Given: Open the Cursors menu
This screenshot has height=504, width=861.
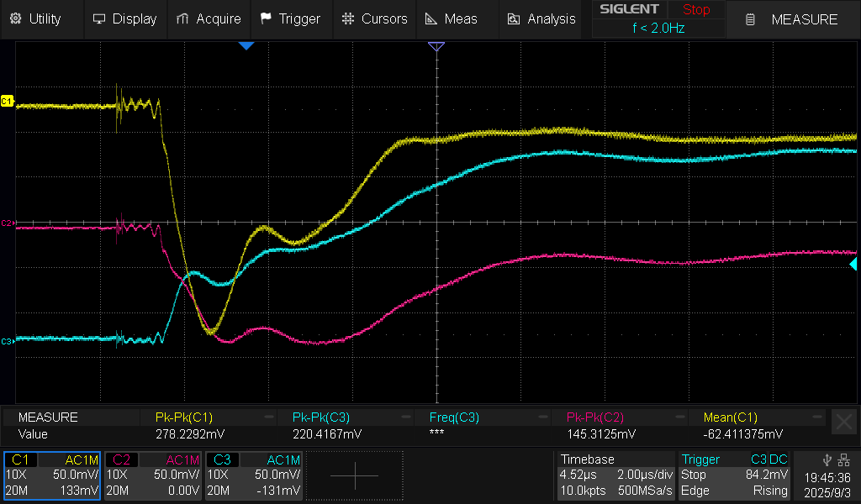Looking at the screenshot, I should point(375,18).
